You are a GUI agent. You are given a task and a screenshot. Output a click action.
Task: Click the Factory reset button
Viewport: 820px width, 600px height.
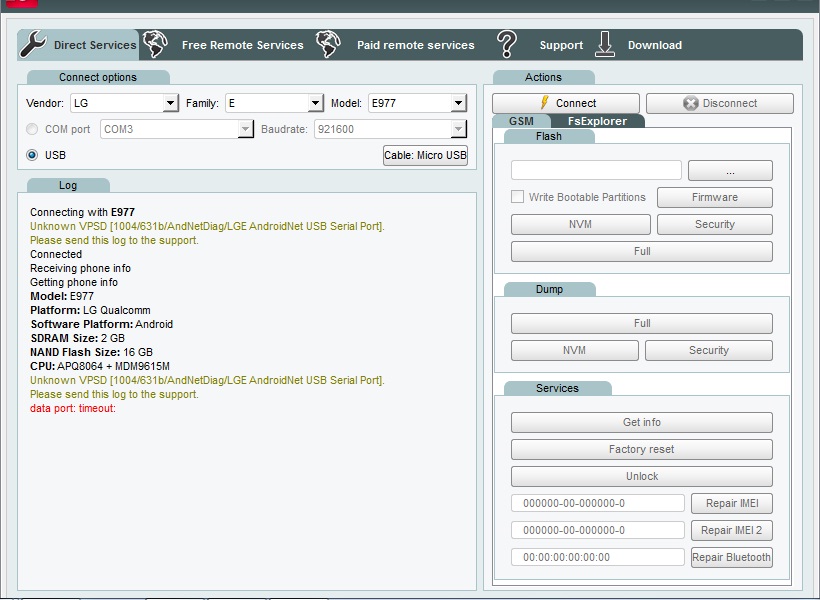coord(642,449)
